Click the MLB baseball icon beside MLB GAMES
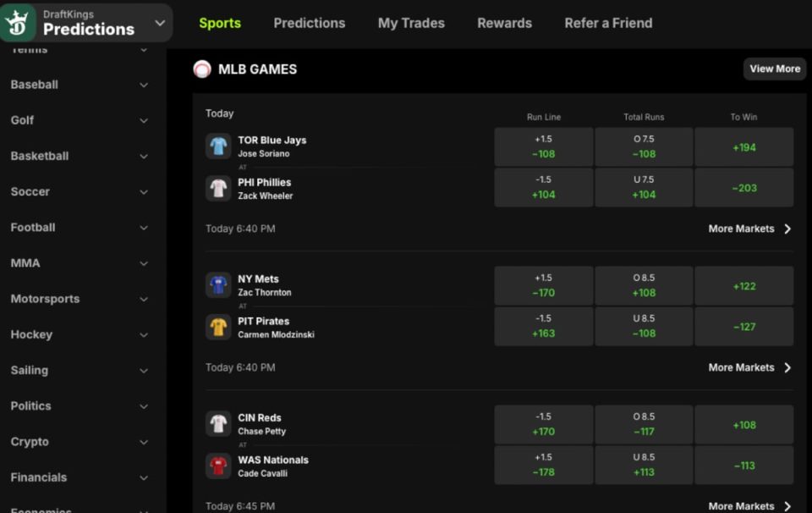This screenshot has height=513, width=812. click(x=202, y=69)
